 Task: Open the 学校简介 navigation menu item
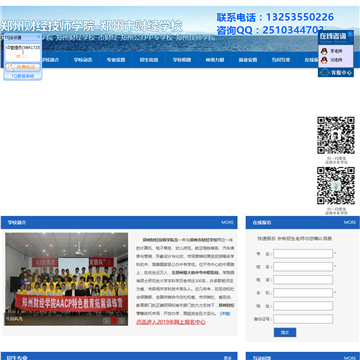point(50,60)
